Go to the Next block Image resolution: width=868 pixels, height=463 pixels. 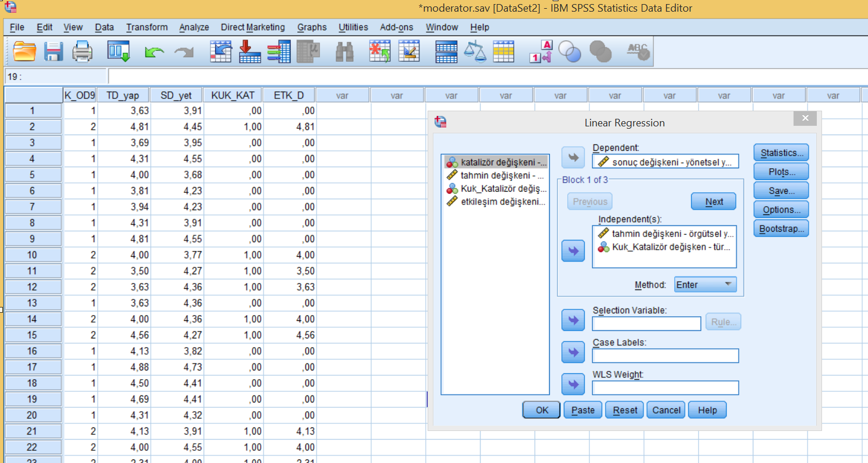tap(714, 202)
